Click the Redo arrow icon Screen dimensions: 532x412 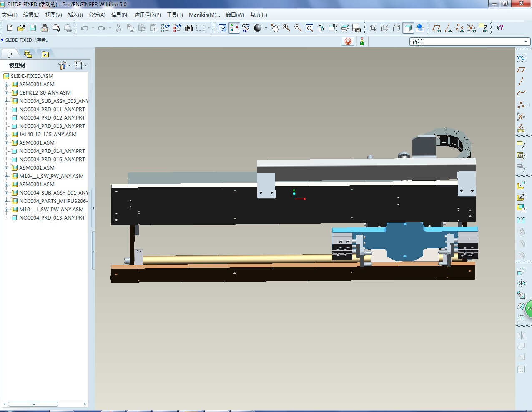pos(102,28)
